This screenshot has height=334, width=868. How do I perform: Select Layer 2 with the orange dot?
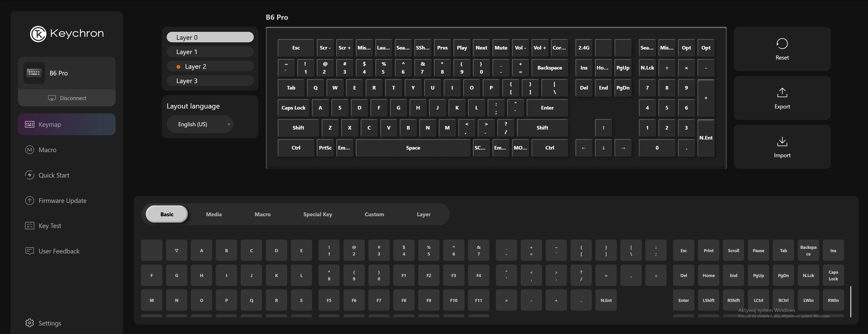[x=210, y=66]
